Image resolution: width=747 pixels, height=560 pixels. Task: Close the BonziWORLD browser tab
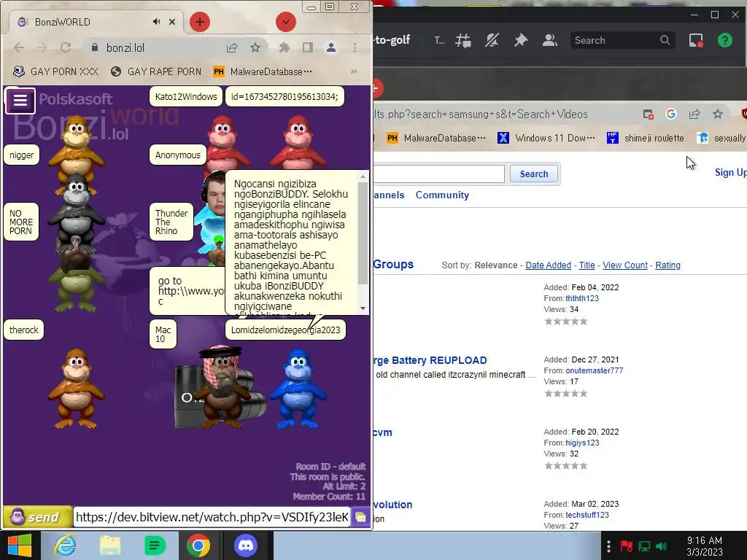(x=172, y=22)
